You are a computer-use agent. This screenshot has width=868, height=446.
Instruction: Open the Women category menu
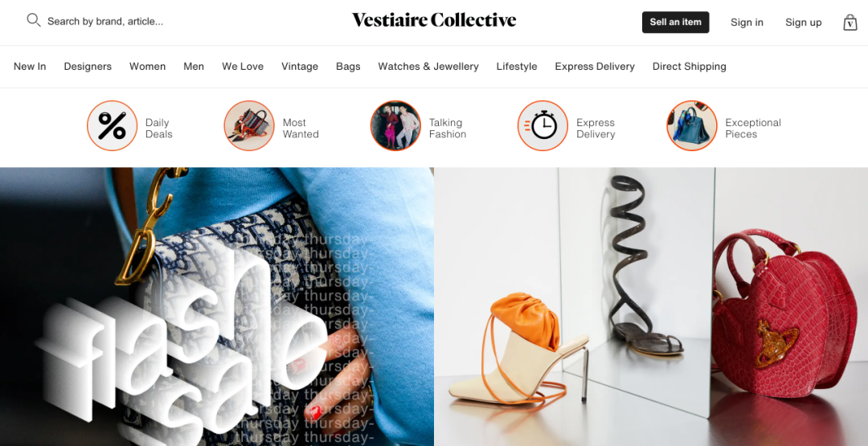pos(147,67)
